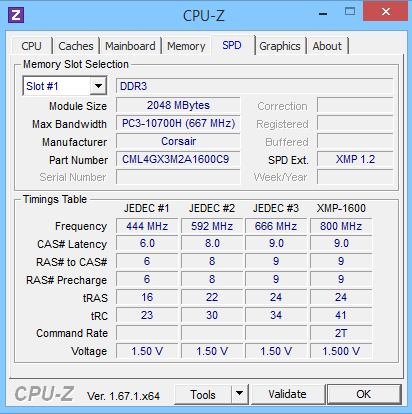Open the Graphics tab
This screenshot has width=412, height=414.
pyautogui.click(x=280, y=46)
